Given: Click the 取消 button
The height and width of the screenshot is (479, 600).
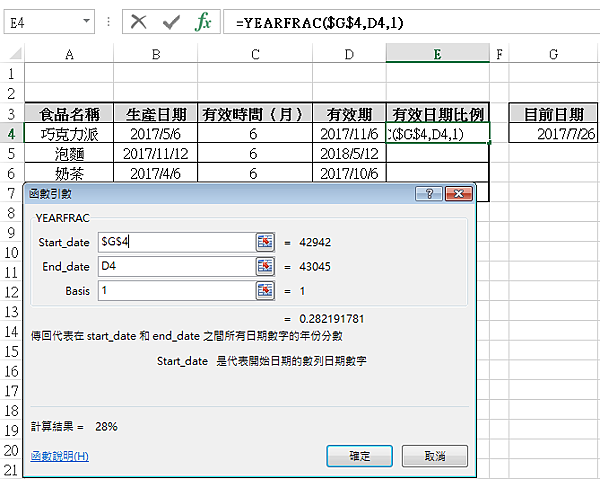Looking at the screenshot, I should 435,456.
